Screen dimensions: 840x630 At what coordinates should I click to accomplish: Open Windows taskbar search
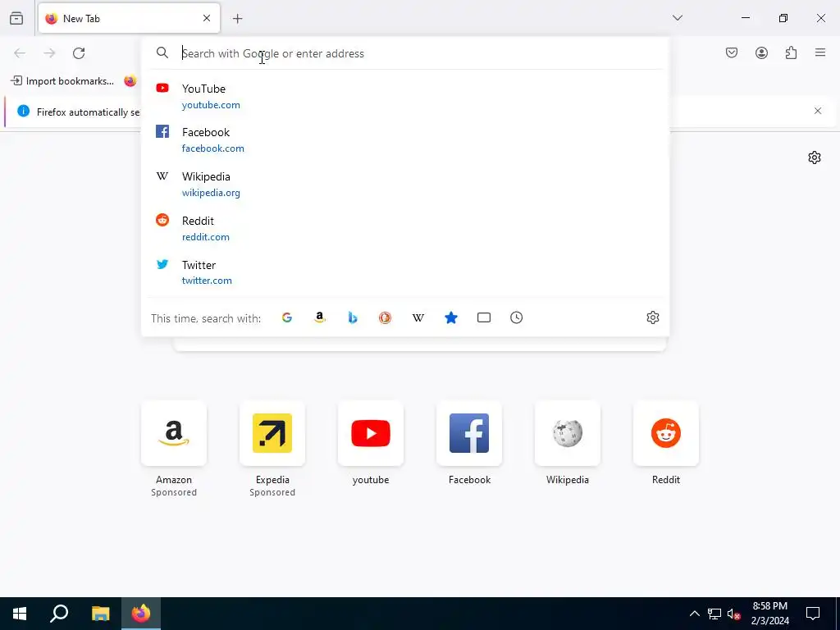click(x=59, y=614)
